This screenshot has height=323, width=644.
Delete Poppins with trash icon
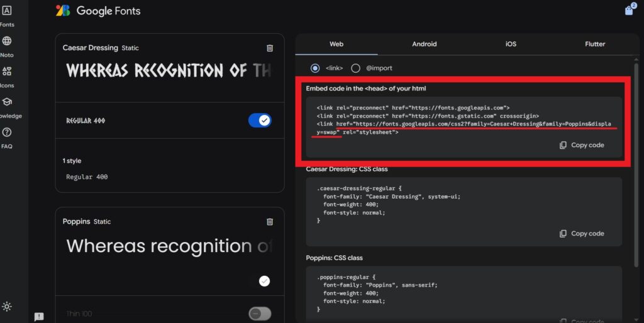coord(270,222)
